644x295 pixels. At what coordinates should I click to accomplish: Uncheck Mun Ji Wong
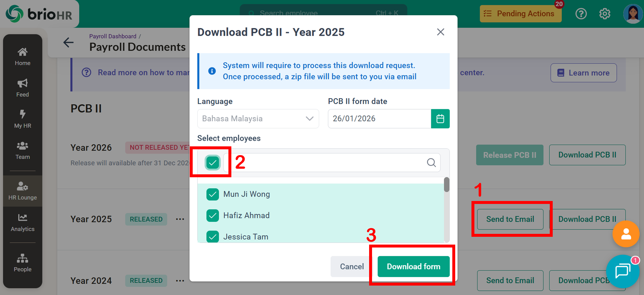(x=213, y=194)
